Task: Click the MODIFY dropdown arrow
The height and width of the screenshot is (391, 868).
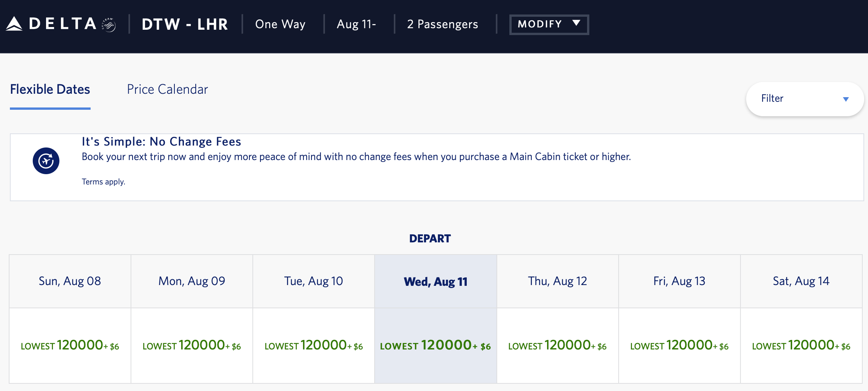Action: click(576, 23)
